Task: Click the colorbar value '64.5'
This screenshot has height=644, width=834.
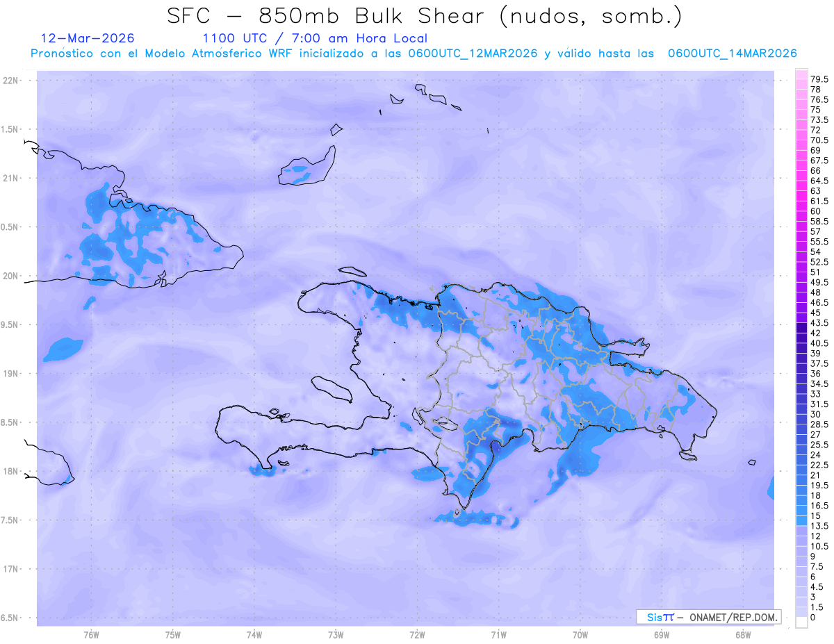Action: tap(819, 181)
